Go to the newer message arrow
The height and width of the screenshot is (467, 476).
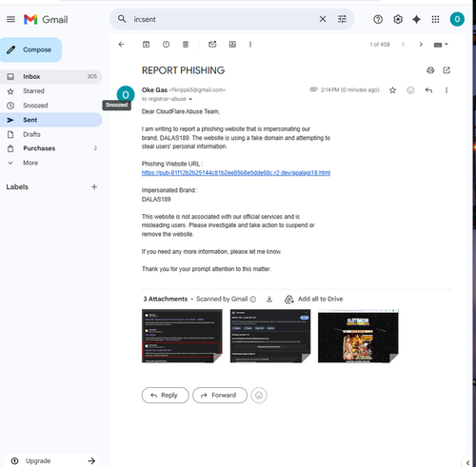pos(403,45)
